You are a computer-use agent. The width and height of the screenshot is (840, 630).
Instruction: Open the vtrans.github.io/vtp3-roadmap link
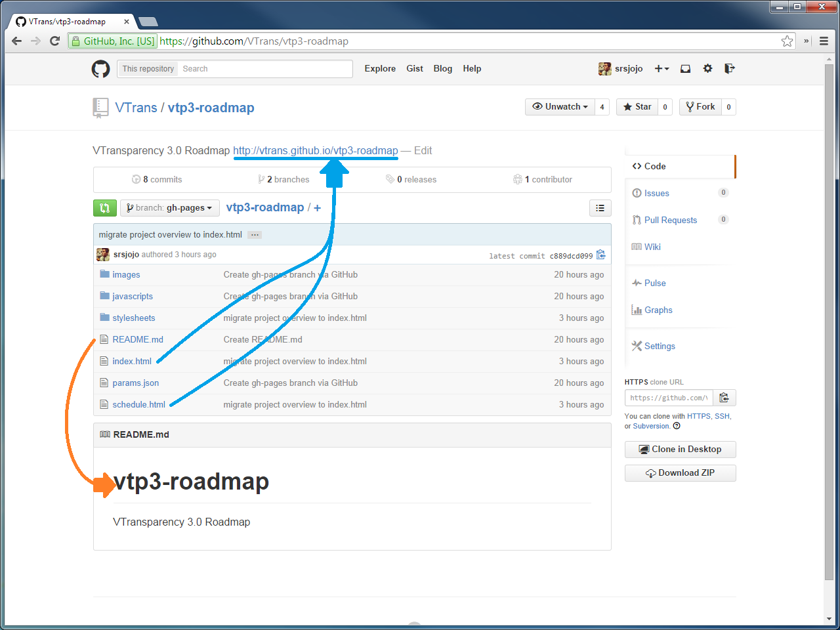[x=316, y=150]
